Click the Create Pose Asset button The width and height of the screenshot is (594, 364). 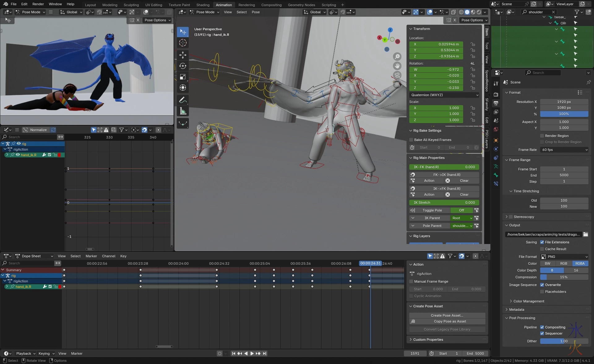click(447, 315)
